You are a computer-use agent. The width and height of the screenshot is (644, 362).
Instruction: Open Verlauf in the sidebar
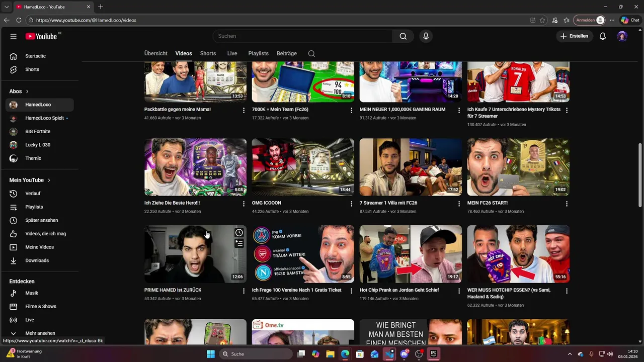pyautogui.click(x=39, y=194)
